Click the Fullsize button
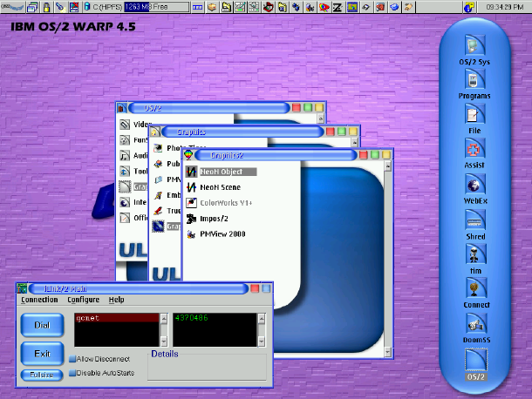 pos(42,375)
